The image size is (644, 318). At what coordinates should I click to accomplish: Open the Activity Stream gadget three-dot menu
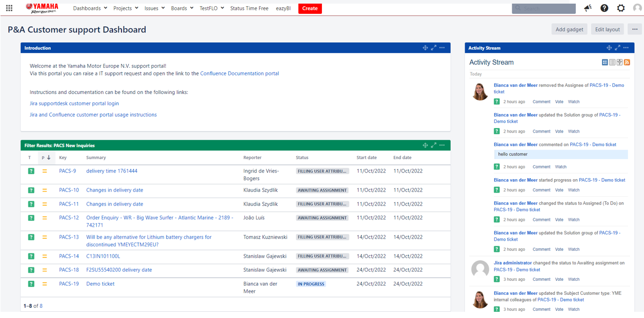coord(626,47)
